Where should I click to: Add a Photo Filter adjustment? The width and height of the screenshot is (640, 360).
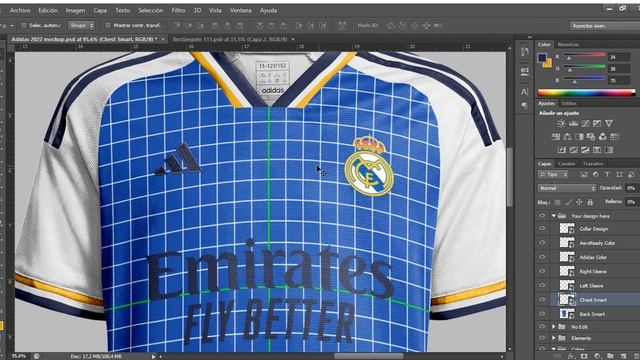point(591,137)
